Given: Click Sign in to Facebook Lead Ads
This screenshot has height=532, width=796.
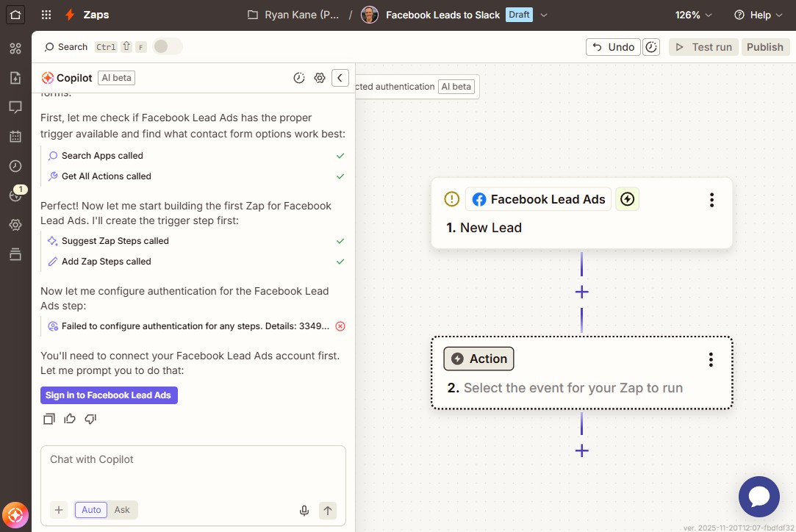Looking at the screenshot, I should 109,395.
